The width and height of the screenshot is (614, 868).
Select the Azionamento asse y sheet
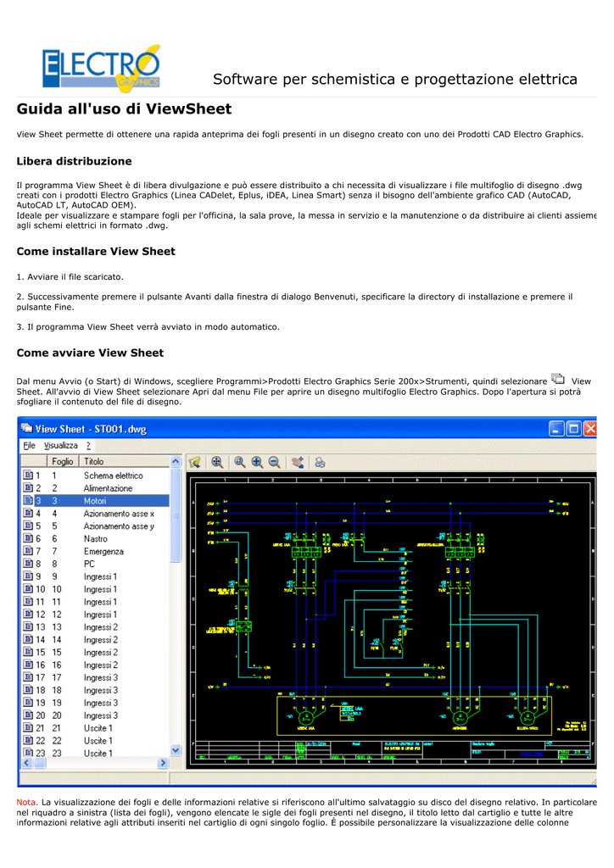95,526
